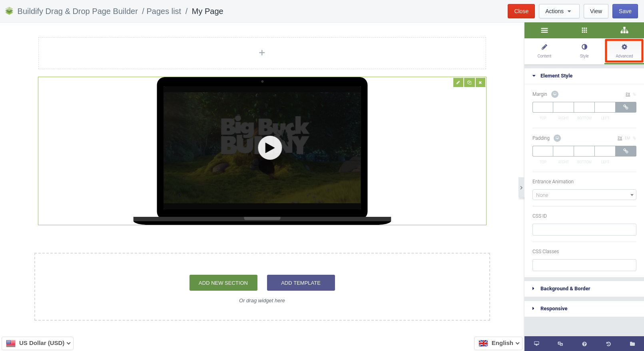644x351 pixels.
Task: Collapse the Element Style section
Action: point(584,76)
